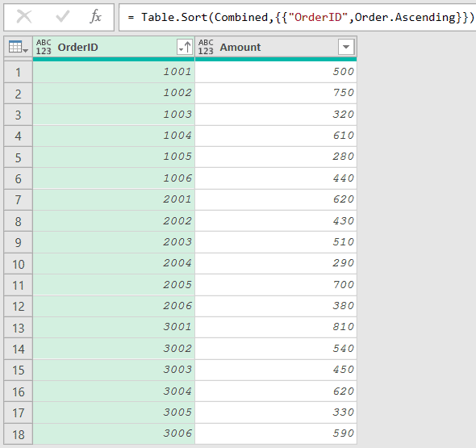
Task: Select row number 7
Action: (19, 200)
